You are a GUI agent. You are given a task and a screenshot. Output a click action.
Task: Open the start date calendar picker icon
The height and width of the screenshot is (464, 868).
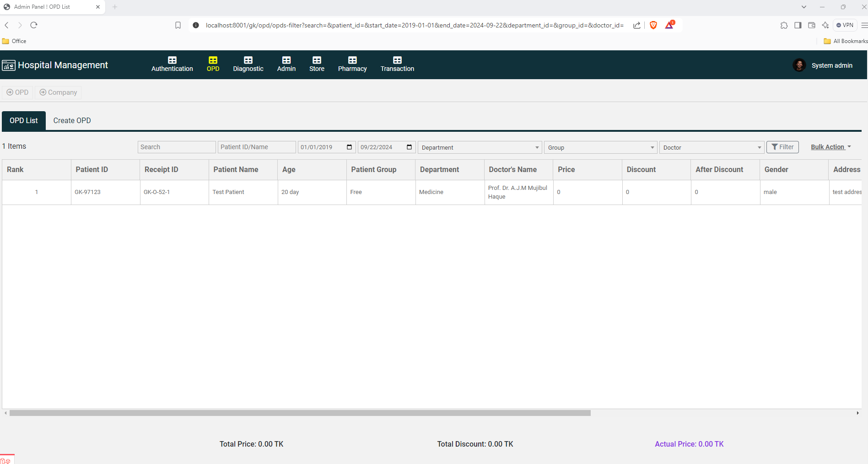[x=350, y=147]
